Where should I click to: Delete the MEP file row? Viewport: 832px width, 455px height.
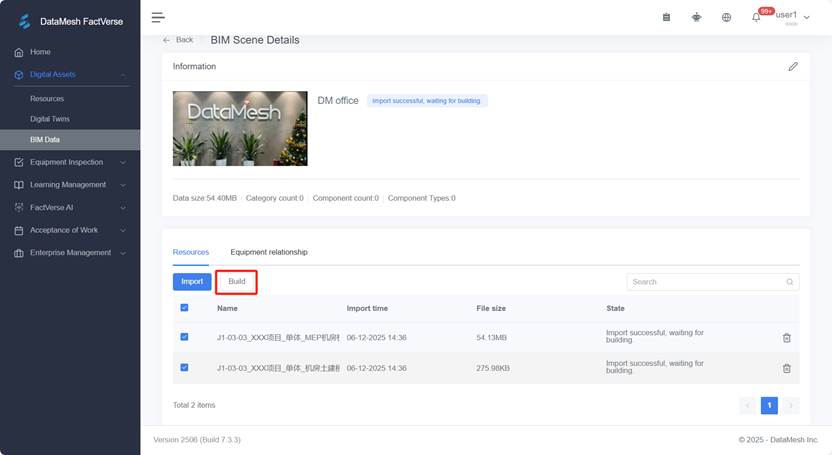(787, 338)
